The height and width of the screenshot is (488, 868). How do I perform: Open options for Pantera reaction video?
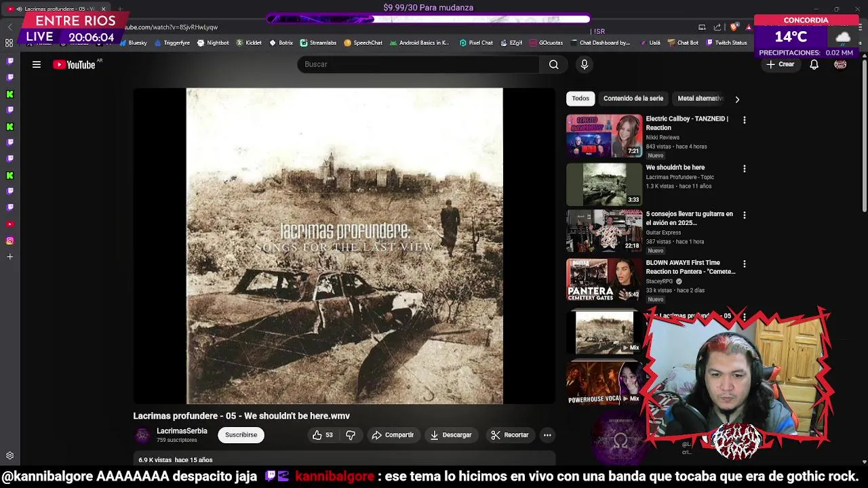click(744, 264)
